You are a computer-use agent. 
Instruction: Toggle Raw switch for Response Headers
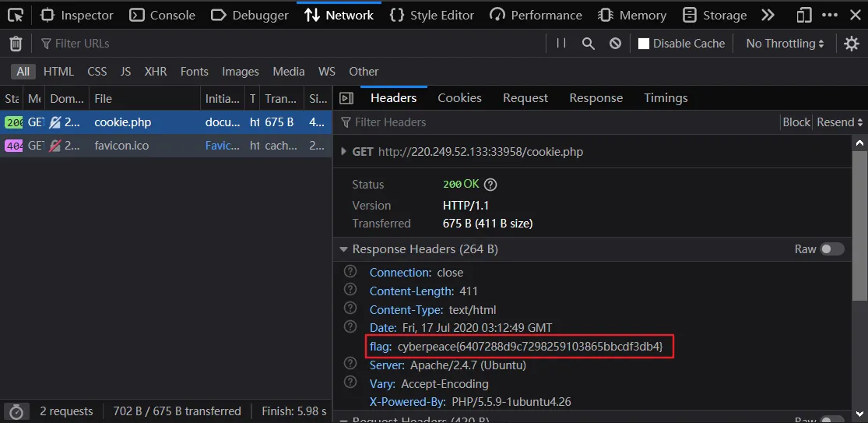coord(832,249)
